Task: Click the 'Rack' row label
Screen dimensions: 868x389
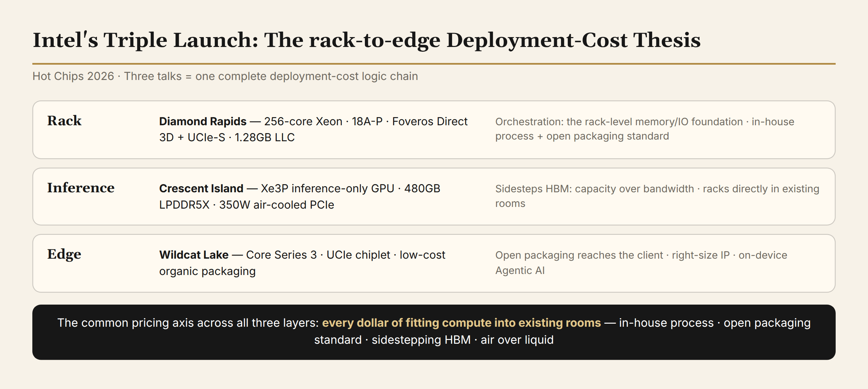Action: [64, 120]
